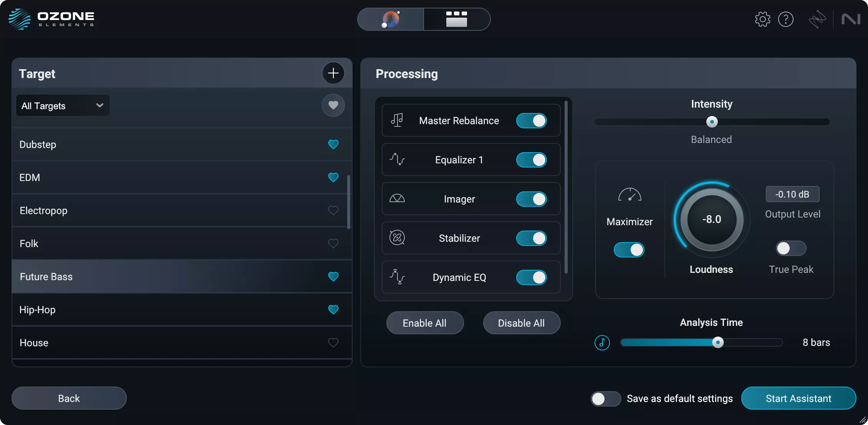Click the Imager stereo meter icon
The width and height of the screenshot is (868, 425).
pyautogui.click(x=397, y=199)
